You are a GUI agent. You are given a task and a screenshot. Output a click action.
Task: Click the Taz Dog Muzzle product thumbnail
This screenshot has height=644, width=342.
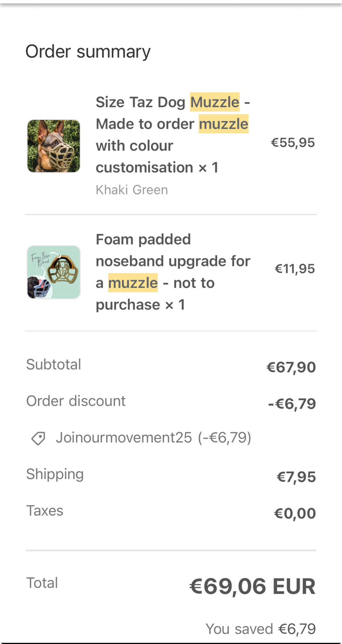pyautogui.click(x=54, y=146)
